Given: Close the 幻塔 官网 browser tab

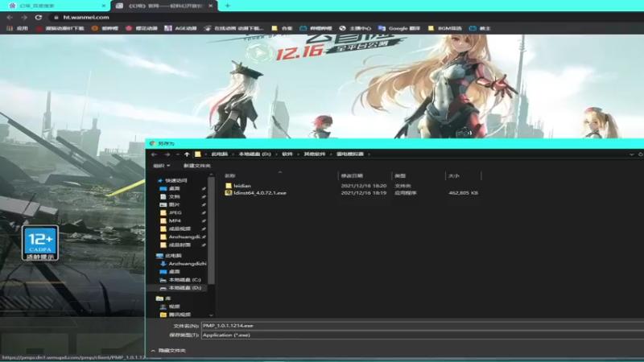Looking at the screenshot, I should pyautogui.click(x=211, y=6).
